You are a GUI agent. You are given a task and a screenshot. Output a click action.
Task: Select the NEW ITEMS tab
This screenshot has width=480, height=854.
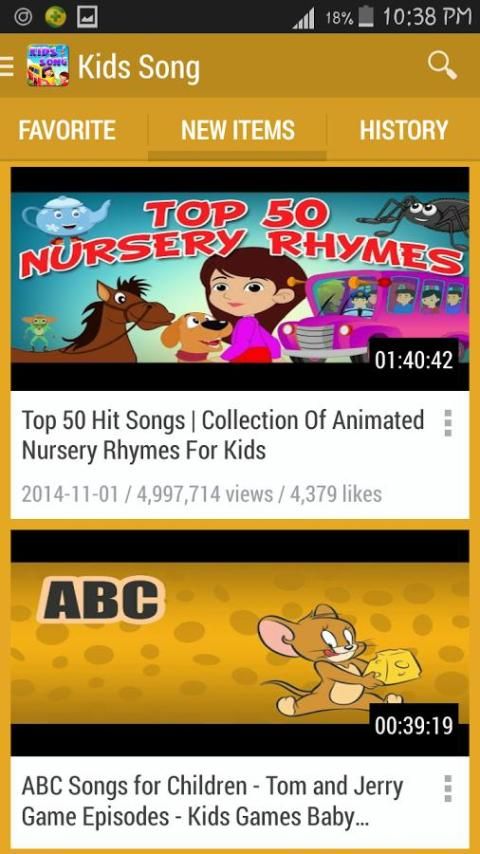[238, 130]
